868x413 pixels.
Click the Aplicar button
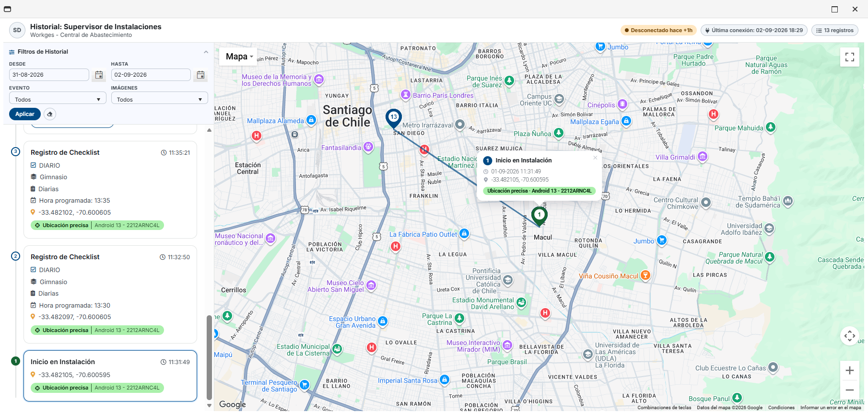pyautogui.click(x=24, y=114)
